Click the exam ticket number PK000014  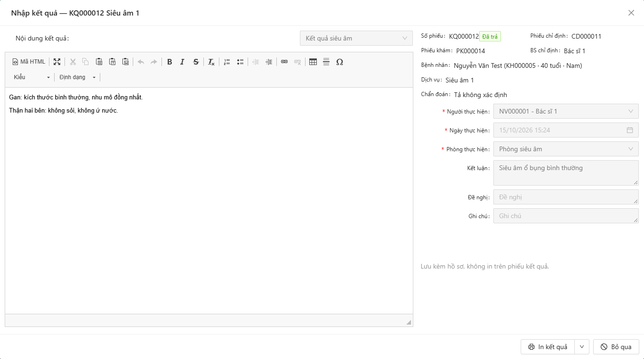point(470,51)
